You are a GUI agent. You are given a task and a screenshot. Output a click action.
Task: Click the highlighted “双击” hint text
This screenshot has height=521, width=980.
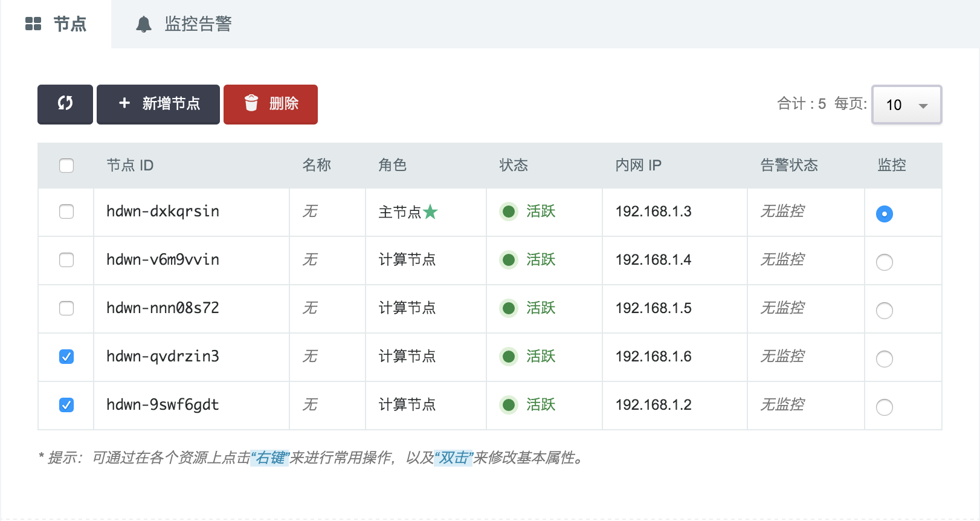(454, 458)
